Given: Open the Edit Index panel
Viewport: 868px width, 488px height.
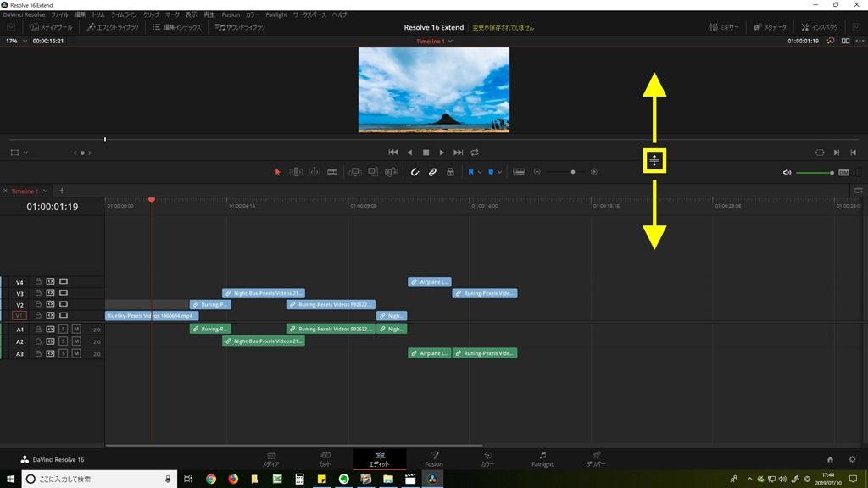Looking at the screenshot, I should tap(177, 27).
